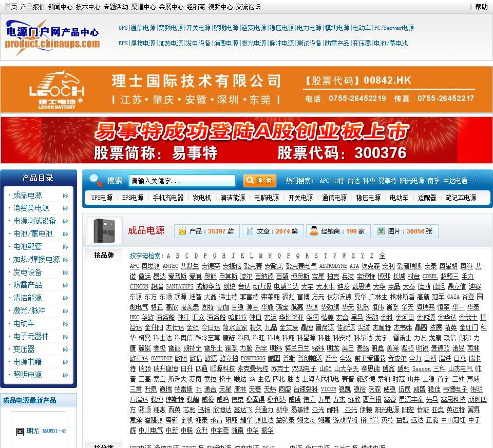
Task: Open 交流论坛 in top navigation
Action: click(249, 7)
